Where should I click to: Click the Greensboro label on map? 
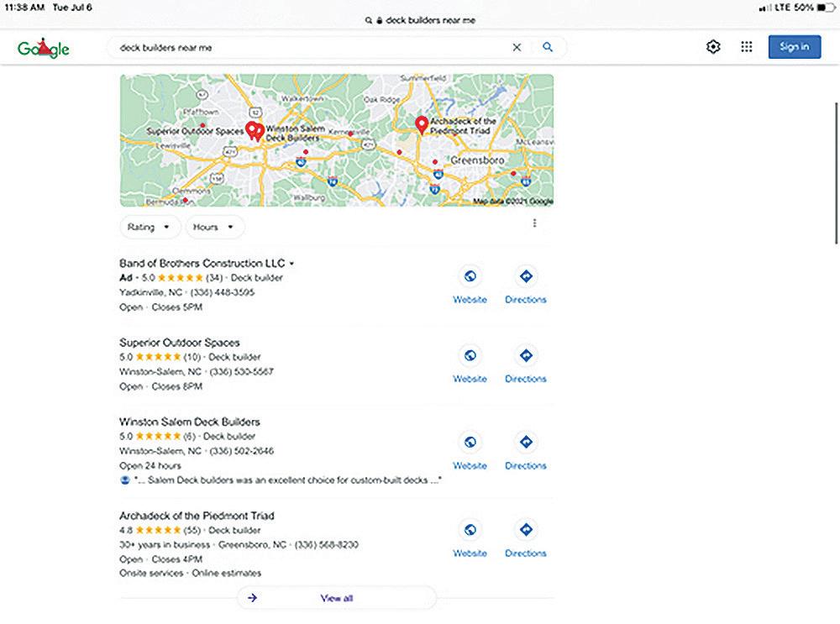477,160
